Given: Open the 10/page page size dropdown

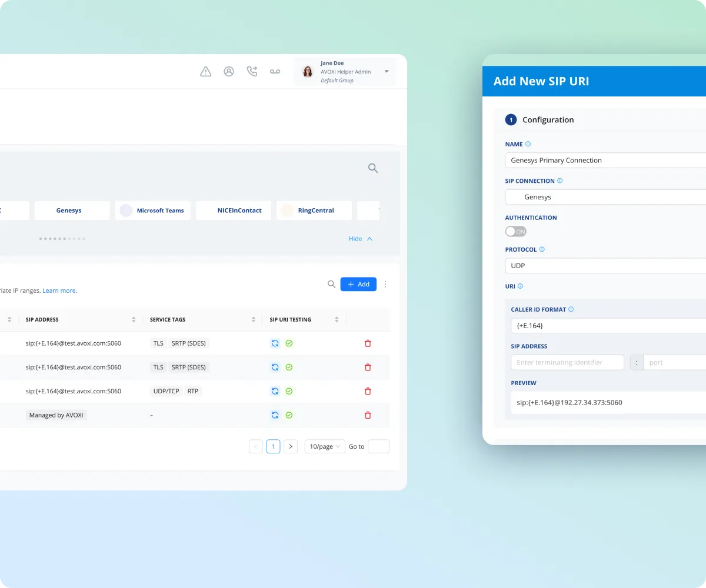Looking at the screenshot, I should pyautogui.click(x=324, y=447).
